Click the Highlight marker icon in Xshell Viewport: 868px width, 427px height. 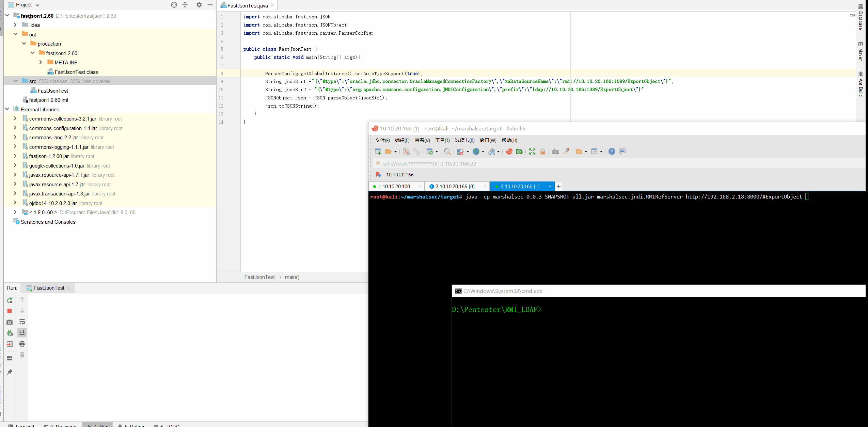(x=566, y=151)
